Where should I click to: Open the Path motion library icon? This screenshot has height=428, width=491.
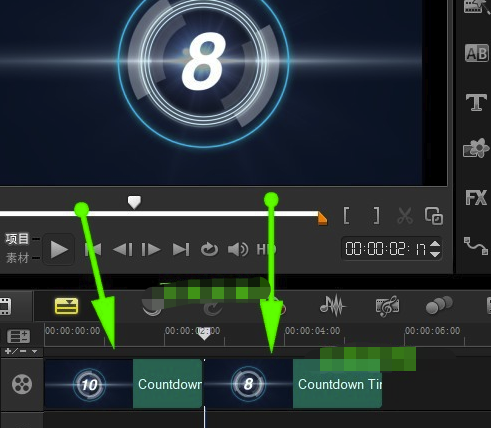pyautogui.click(x=476, y=246)
